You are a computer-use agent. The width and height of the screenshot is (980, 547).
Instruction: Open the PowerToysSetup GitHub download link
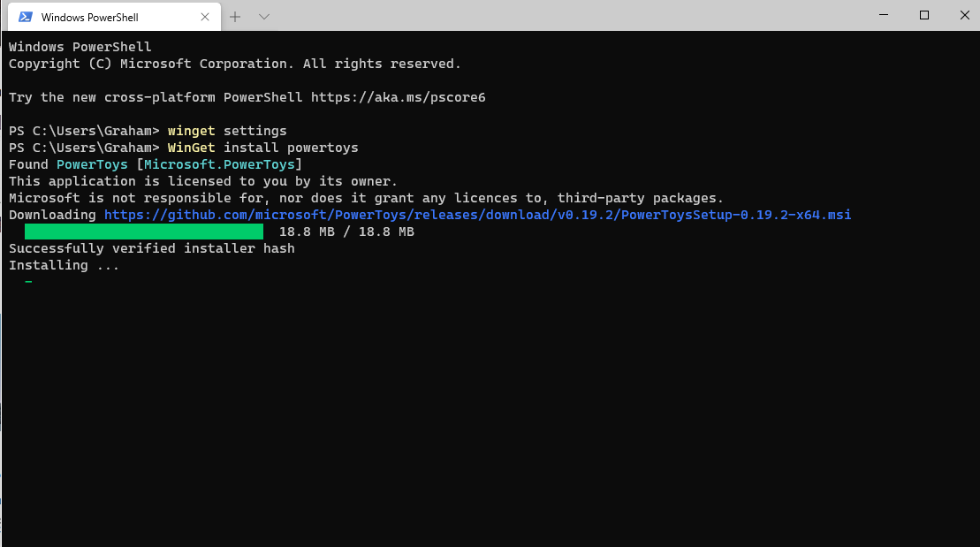pos(477,215)
